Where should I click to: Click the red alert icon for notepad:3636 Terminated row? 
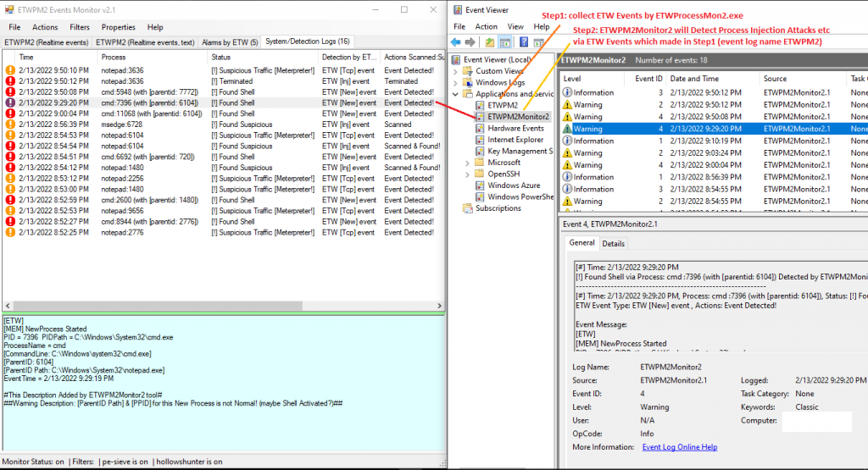tap(10, 81)
